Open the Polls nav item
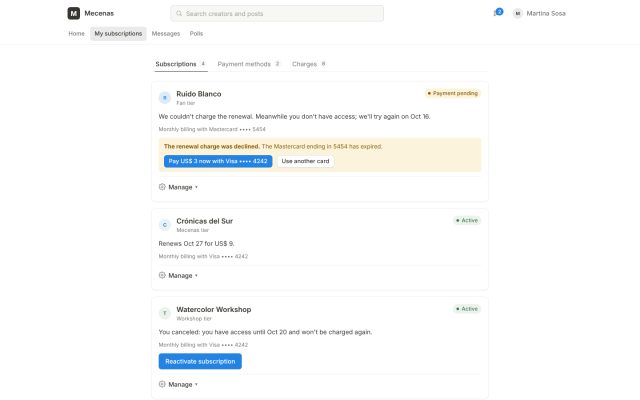 [196, 33]
